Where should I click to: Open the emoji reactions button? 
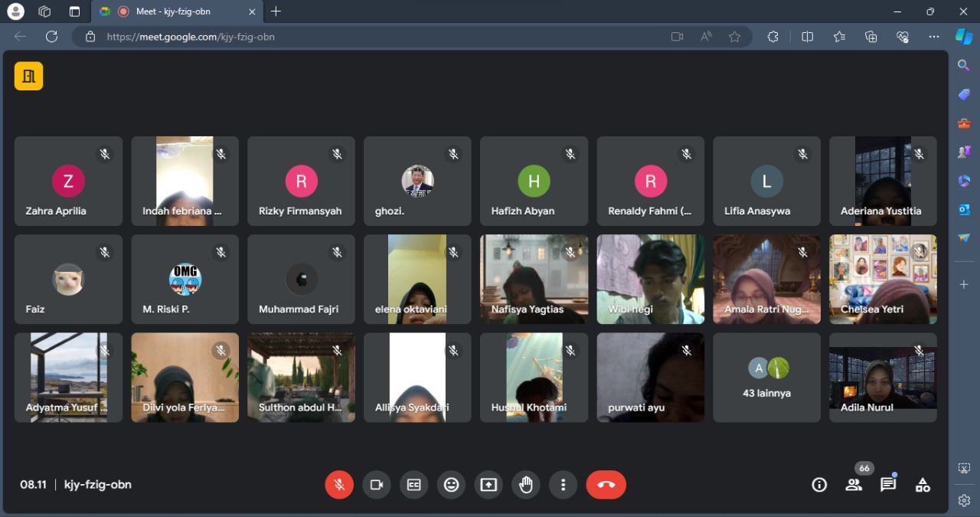click(x=452, y=485)
